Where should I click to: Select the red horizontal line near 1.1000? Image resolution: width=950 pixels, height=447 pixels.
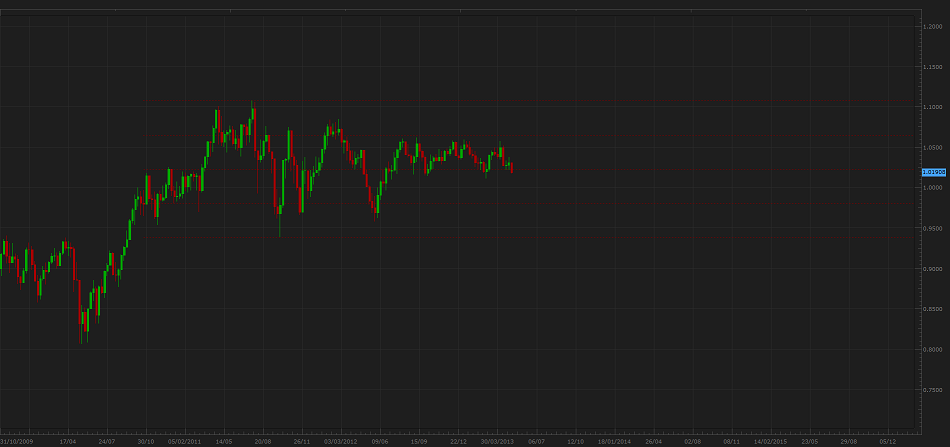(x=500, y=102)
